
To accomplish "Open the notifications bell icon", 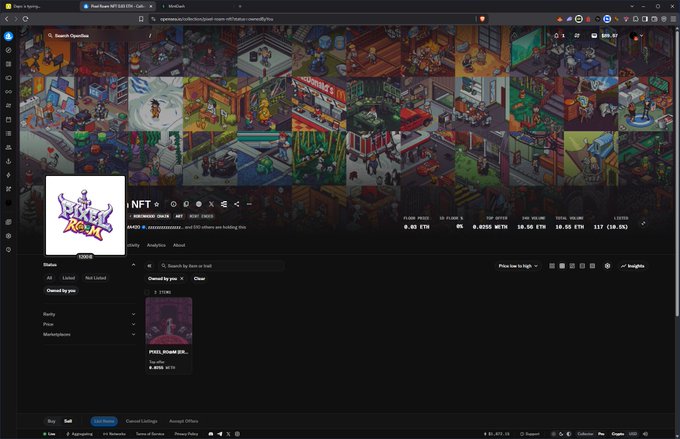I will [556, 36].
